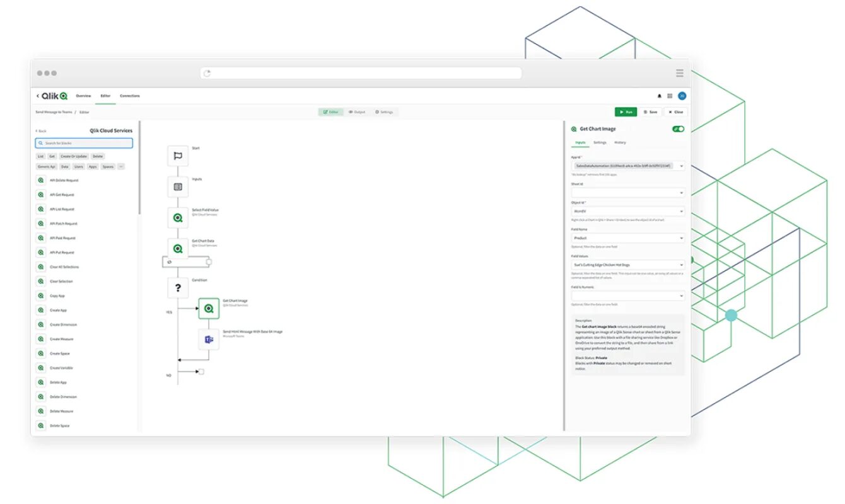Select the top Editor navigation tab
The width and height of the screenshot is (845, 504).
coord(105,96)
